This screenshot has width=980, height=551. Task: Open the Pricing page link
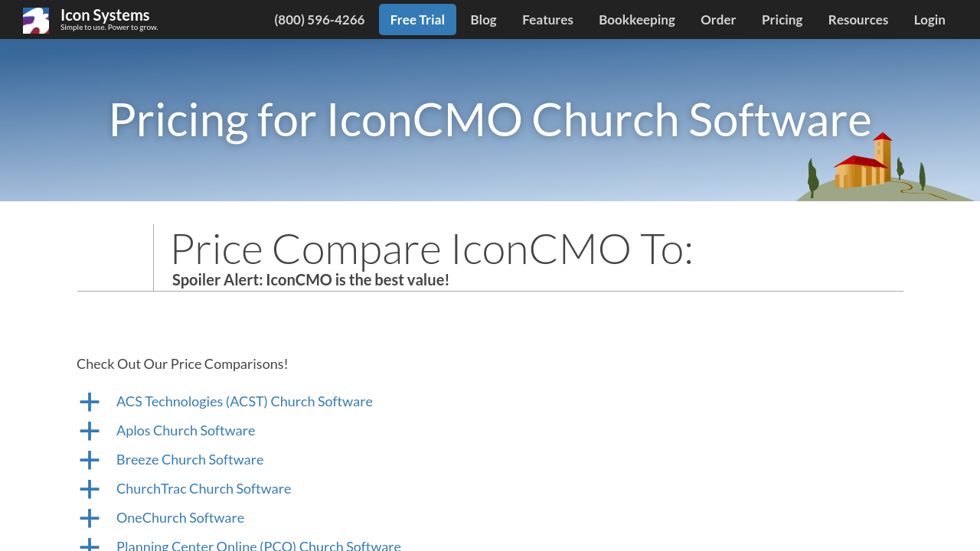point(782,20)
